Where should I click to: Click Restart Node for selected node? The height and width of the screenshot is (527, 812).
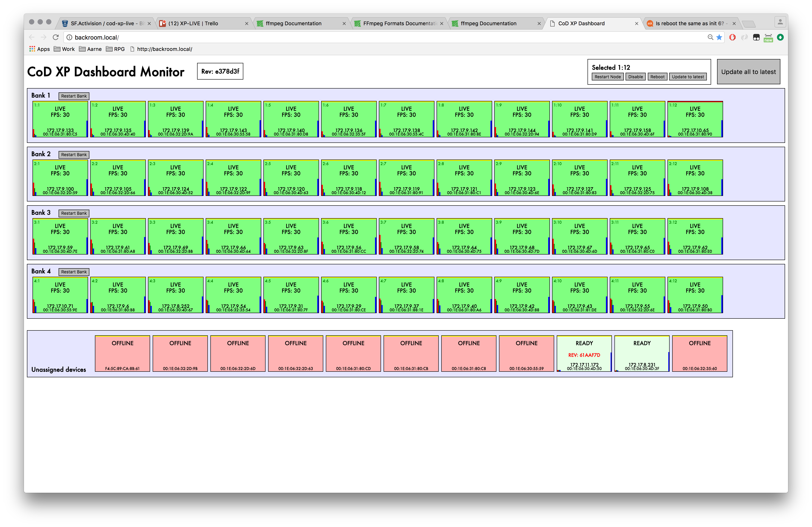click(607, 77)
